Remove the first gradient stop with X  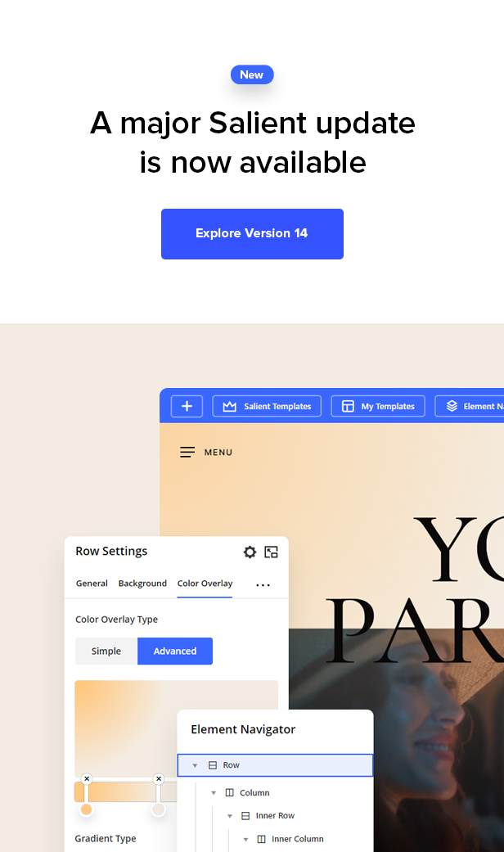(x=87, y=778)
